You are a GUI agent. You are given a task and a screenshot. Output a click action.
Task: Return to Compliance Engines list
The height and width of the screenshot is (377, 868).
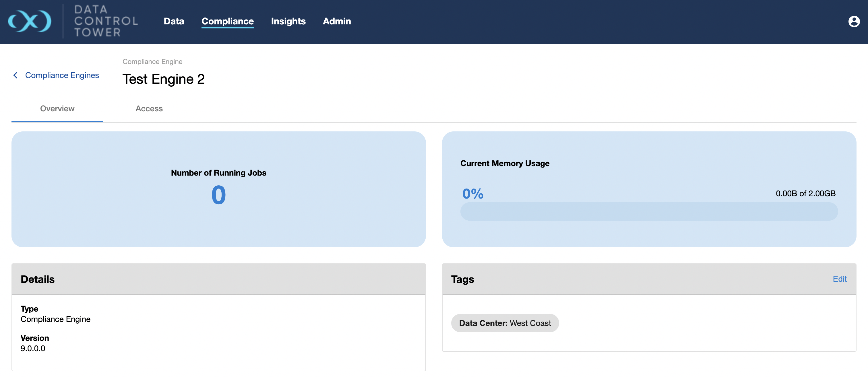pyautogui.click(x=61, y=75)
